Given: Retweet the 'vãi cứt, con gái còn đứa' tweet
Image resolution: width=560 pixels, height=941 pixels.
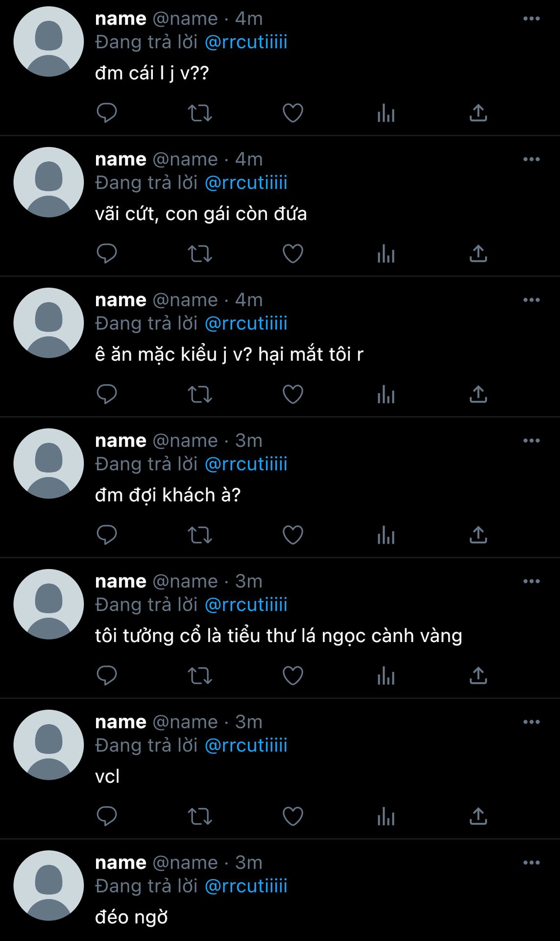Looking at the screenshot, I should point(200,254).
